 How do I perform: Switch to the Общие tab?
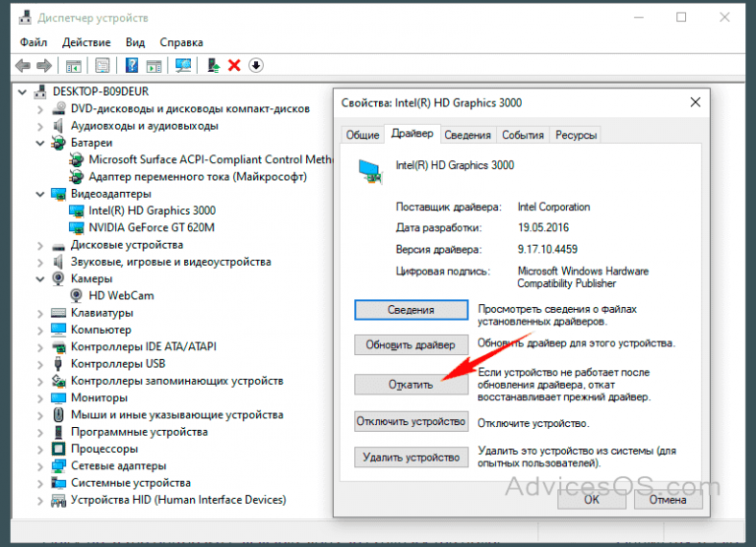point(362,135)
